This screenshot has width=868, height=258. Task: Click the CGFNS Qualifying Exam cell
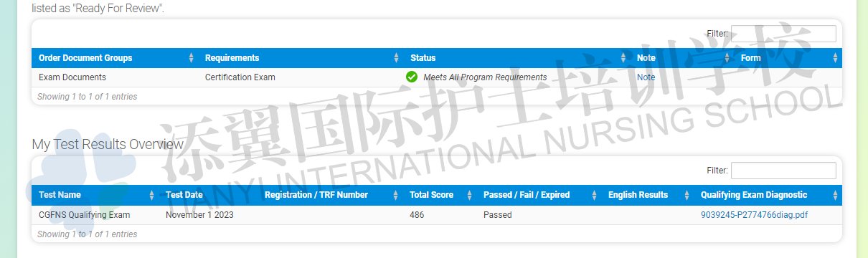[85, 215]
